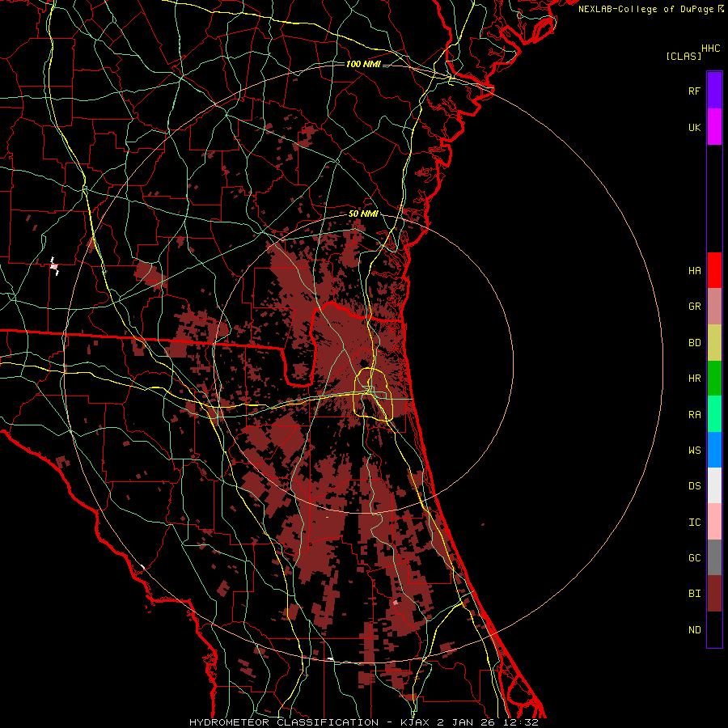Click the BI dark red legend swatch

pyautogui.click(x=714, y=594)
